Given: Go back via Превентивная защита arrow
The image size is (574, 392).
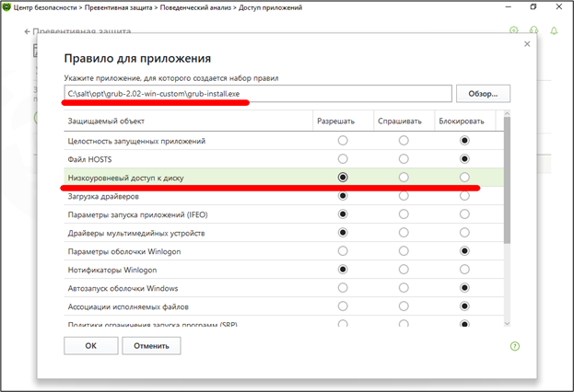Looking at the screenshot, I should click(27, 32).
